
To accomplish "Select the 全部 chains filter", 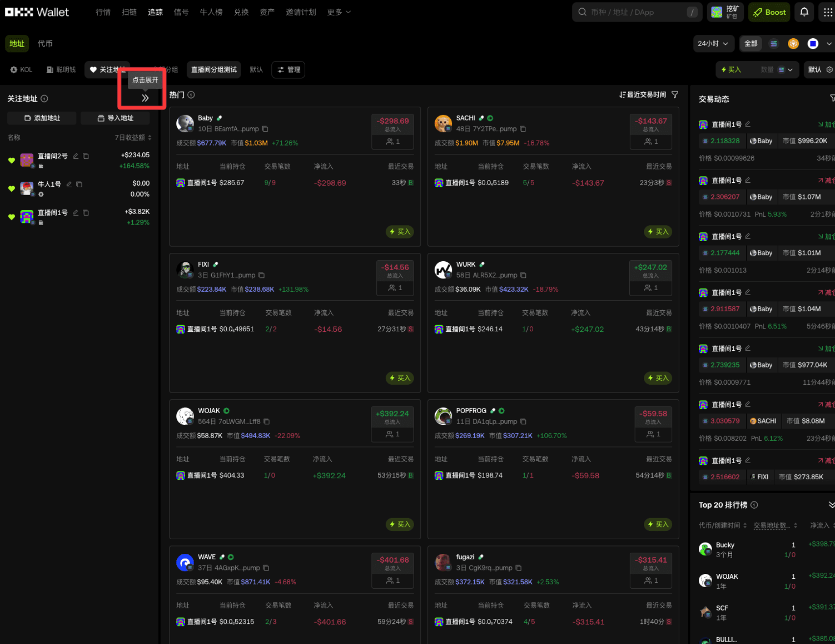I will point(751,44).
